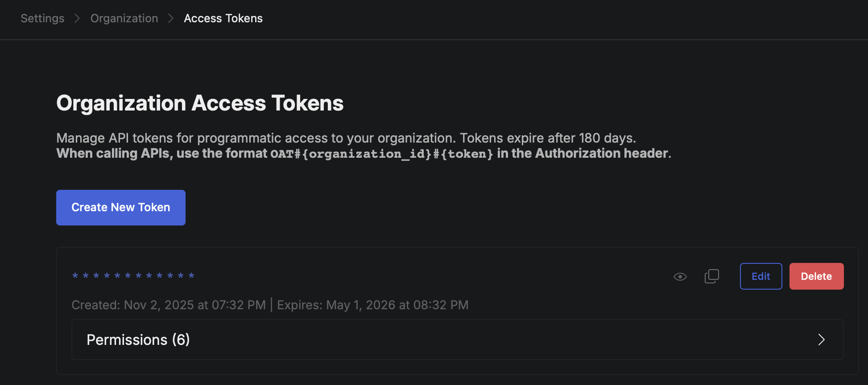The image size is (868, 385).
Task: Expand permissions using the right chevron
Action: coord(822,340)
